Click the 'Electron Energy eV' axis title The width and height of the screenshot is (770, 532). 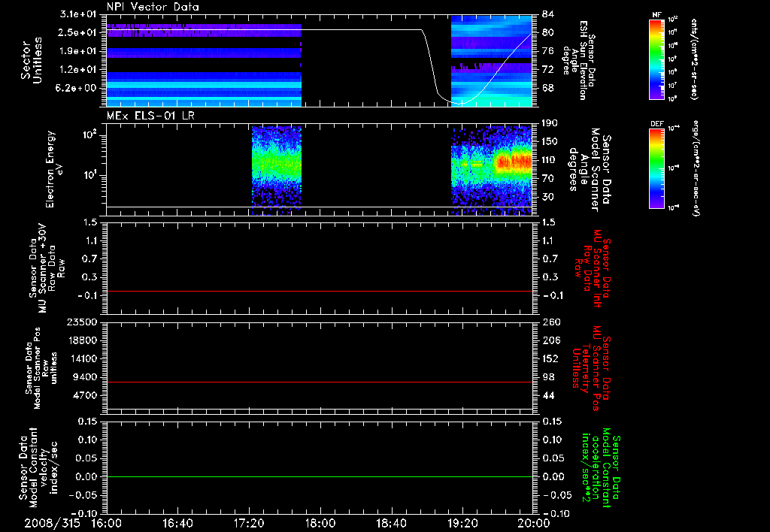tap(54, 169)
